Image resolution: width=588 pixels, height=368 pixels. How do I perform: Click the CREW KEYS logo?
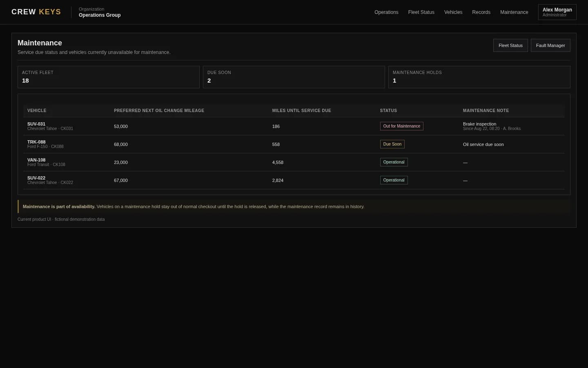pos(36,12)
